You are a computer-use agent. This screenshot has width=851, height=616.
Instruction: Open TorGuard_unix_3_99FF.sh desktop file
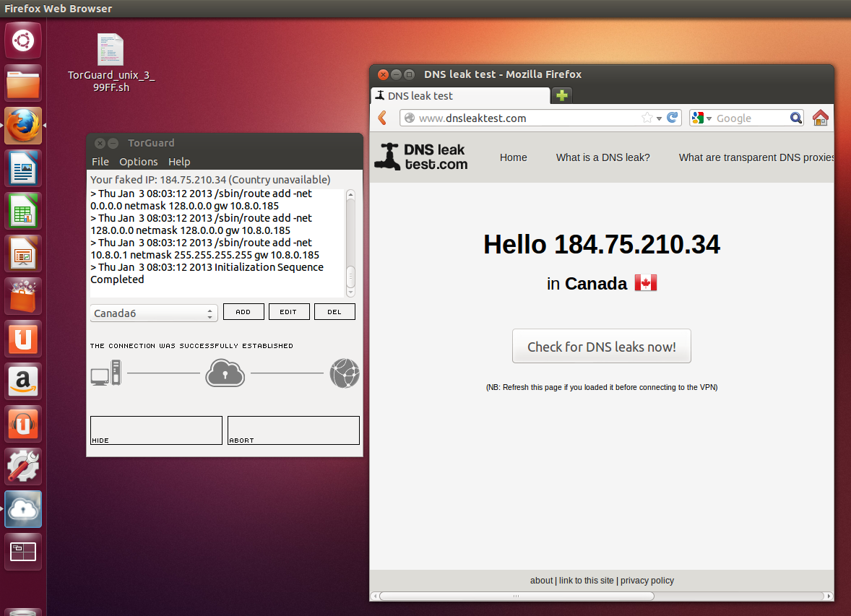point(111,63)
